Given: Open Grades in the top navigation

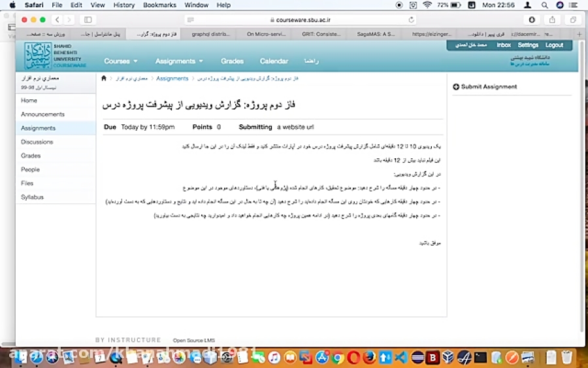Looking at the screenshot, I should pos(232,61).
